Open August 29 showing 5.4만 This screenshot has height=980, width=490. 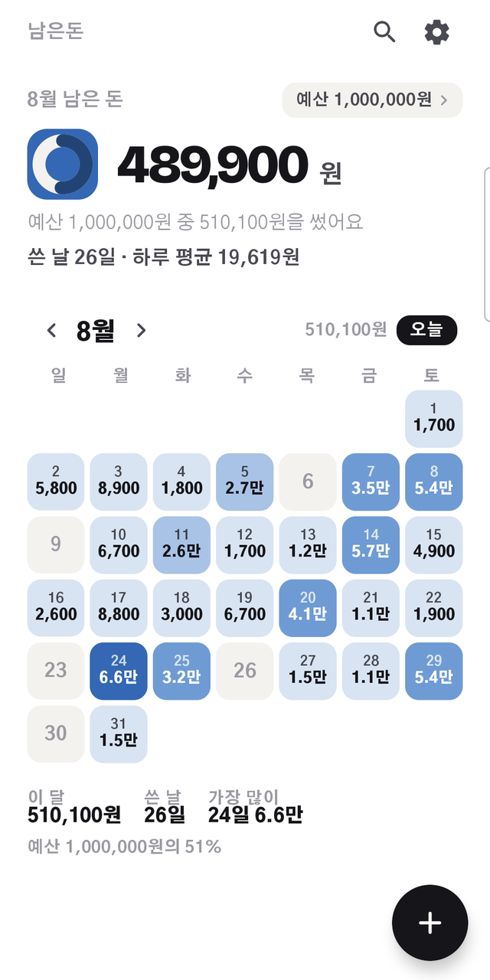point(433,671)
